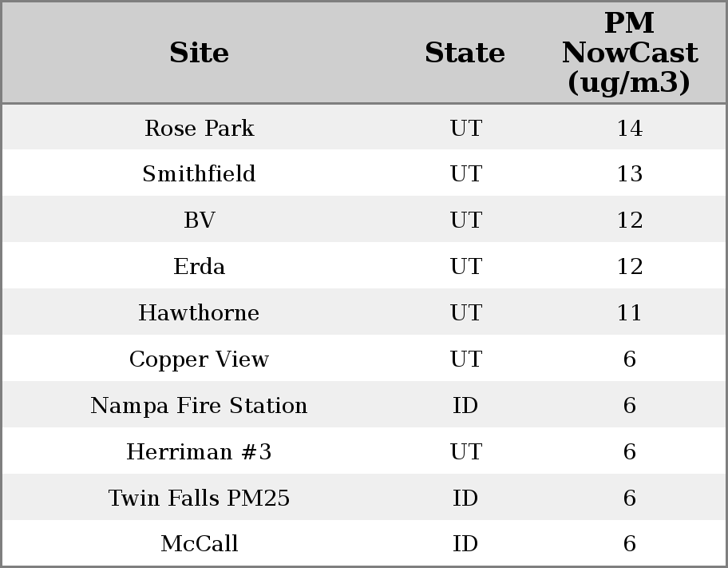Viewport: 728px width, 568px height.
Task: Click the BV site name
Action: (199, 220)
